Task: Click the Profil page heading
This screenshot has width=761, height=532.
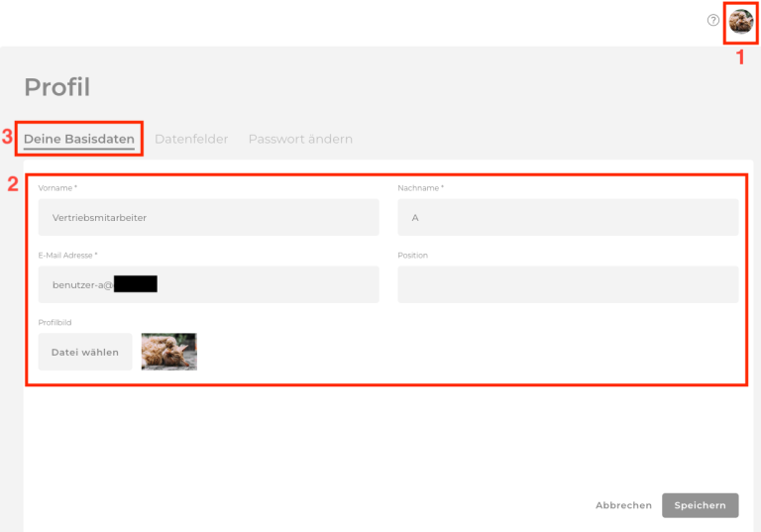Action: 56,87
